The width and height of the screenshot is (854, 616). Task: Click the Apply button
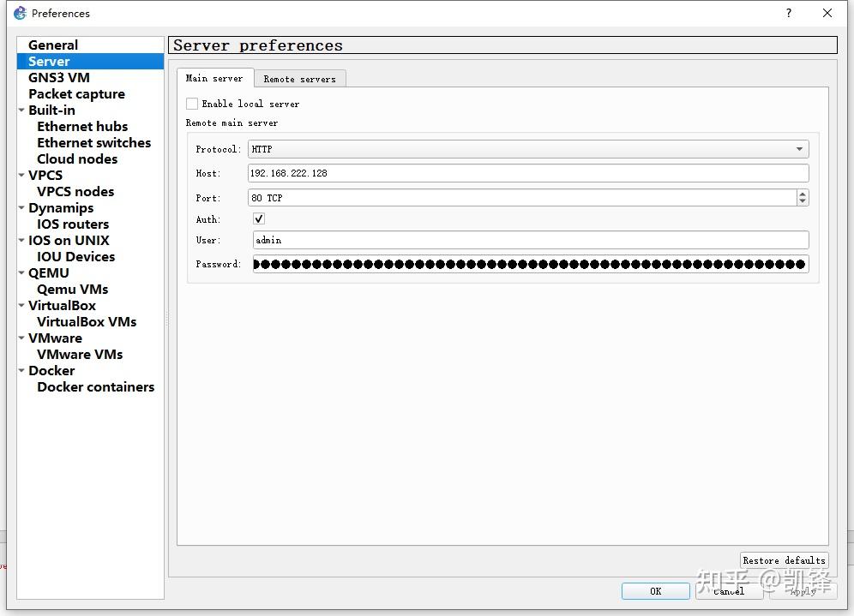pyautogui.click(x=803, y=591)
